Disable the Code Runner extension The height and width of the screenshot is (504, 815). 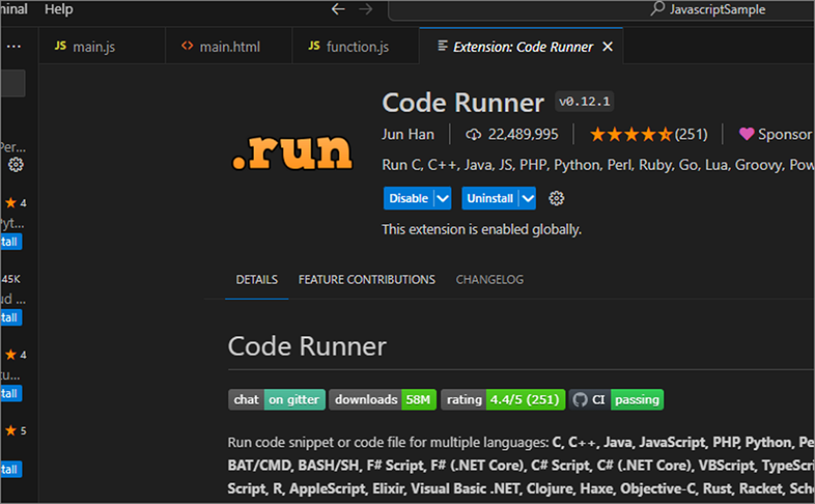pos(409,199)
